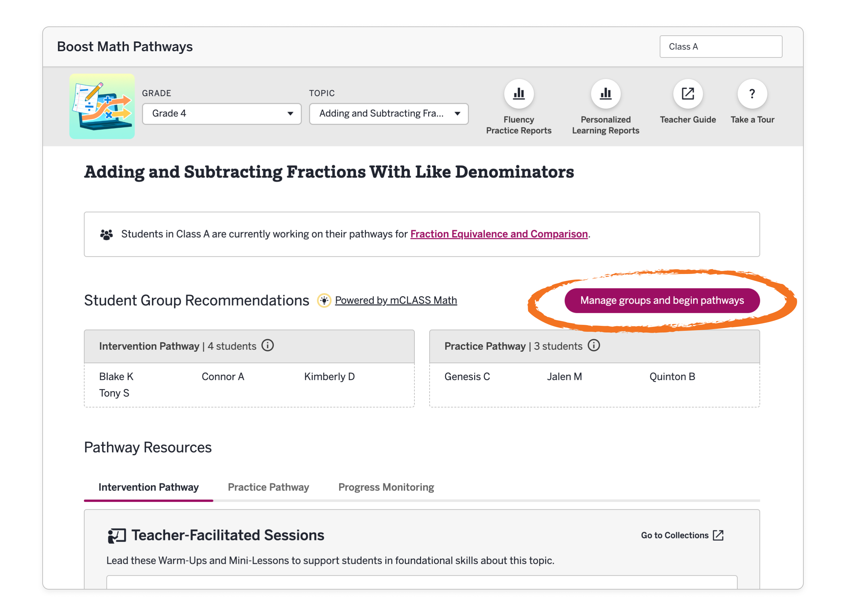Click Manage groups and begin pathways button
Image resolution: width=846 pixels, height=616 pixels.
(x=662, y=300)
